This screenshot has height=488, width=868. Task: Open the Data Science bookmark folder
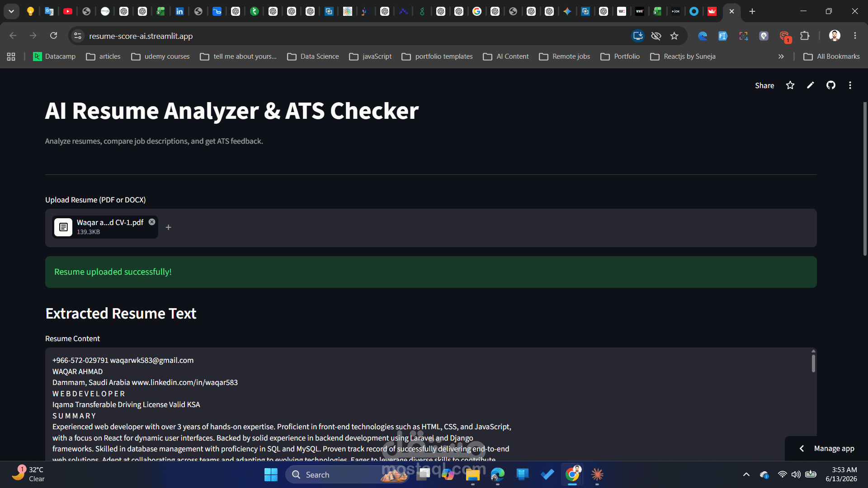(x=313, y=56)
